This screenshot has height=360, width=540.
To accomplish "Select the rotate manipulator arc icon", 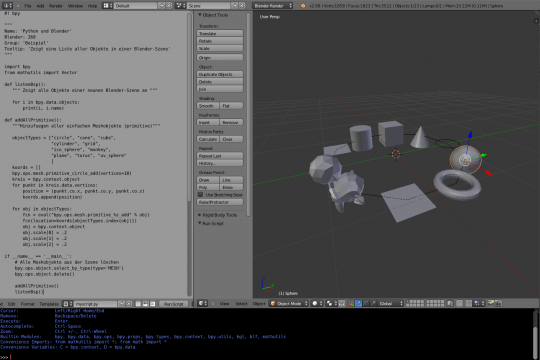I will [x=366, y=303].
